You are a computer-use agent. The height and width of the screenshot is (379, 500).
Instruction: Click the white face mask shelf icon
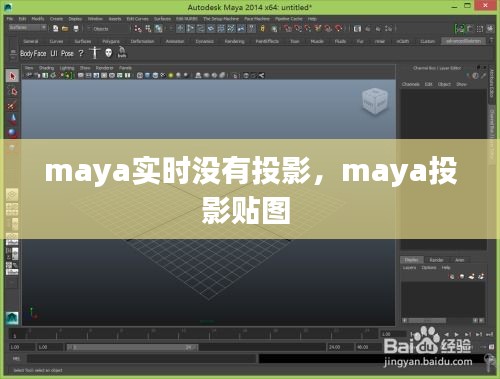109,53
